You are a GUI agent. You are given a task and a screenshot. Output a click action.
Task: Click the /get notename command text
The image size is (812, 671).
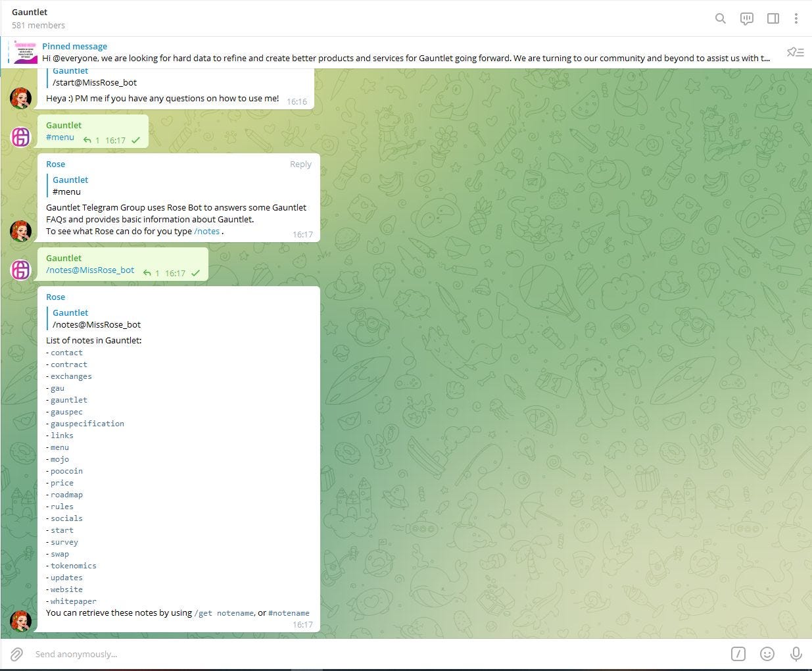(x=224, y=612)
